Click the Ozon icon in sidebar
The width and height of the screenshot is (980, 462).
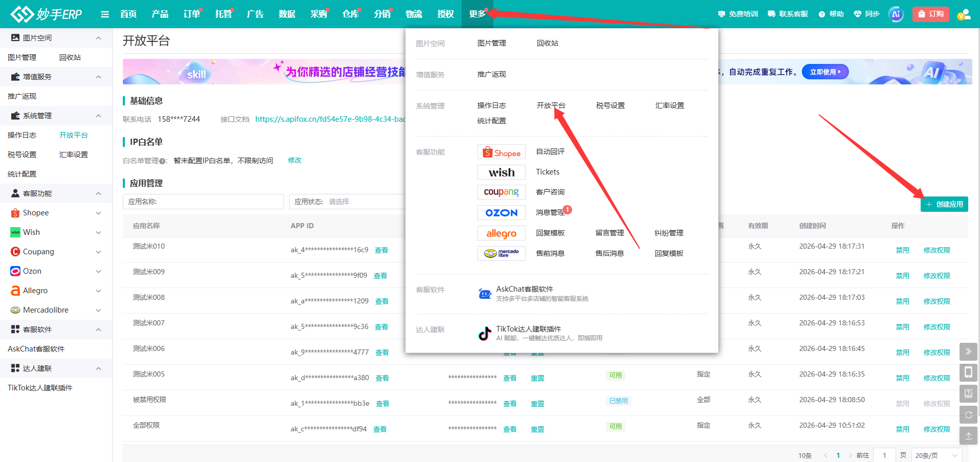click(x=15, y=271)
